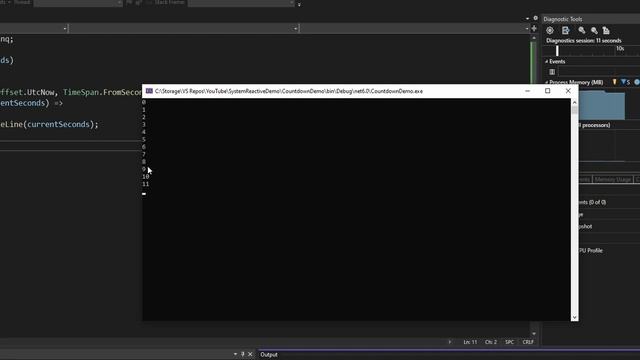Toggle the Events track pause icon
Screen dimensions: 640x360
(552, 72)
